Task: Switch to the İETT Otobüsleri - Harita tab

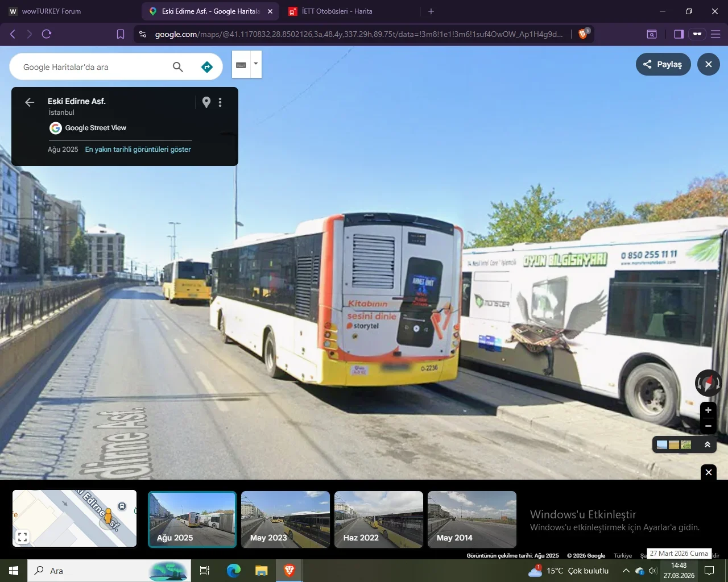Action: click(337, 11)
